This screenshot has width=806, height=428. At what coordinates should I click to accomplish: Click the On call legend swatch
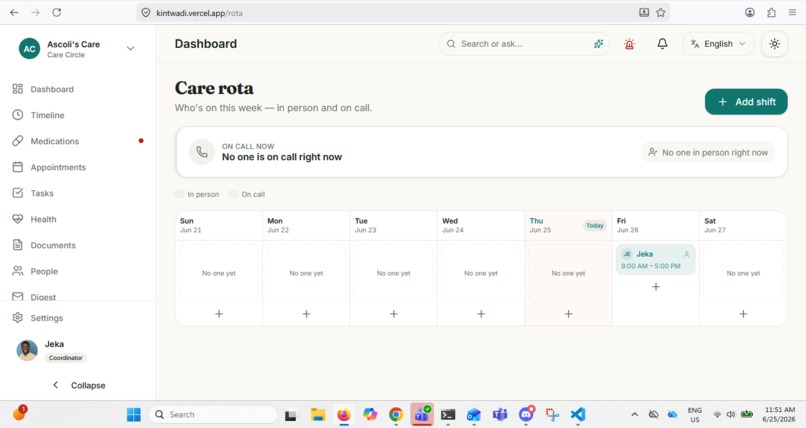pos(233,194)
